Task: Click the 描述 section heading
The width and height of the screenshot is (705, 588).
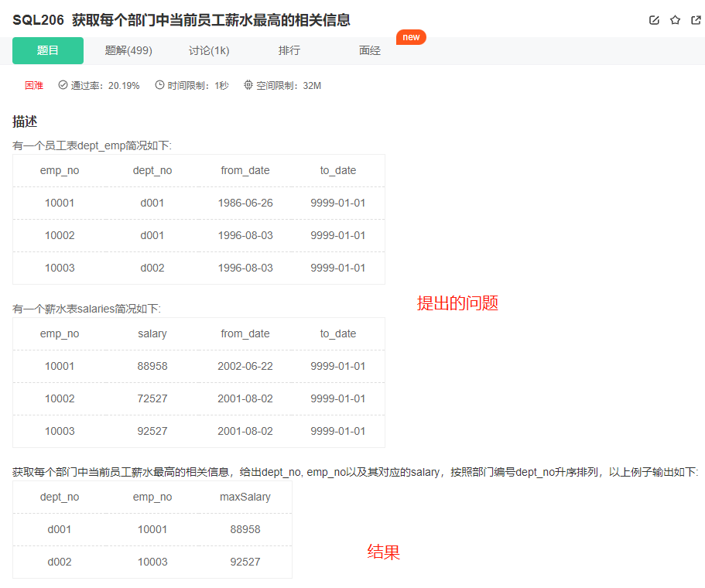Action: pyautogui.click(x=25, y=121)
